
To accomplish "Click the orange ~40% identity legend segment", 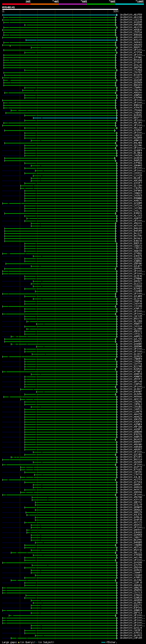I will 45,4.
